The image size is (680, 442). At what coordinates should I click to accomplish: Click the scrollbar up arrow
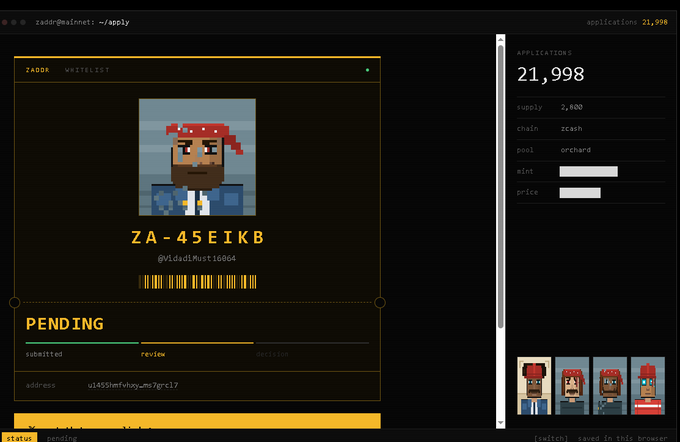pyautogui.click(x=500, y=39)
